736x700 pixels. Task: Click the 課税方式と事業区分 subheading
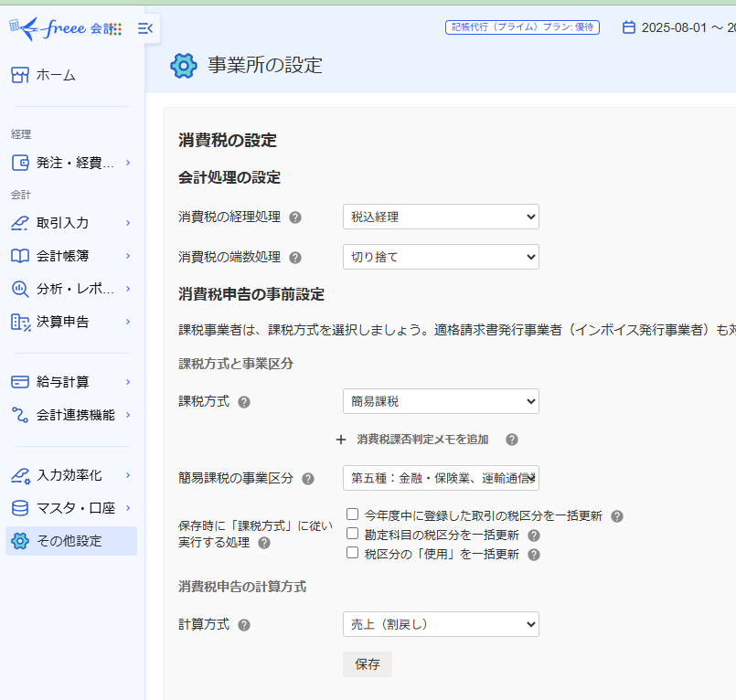236,364
